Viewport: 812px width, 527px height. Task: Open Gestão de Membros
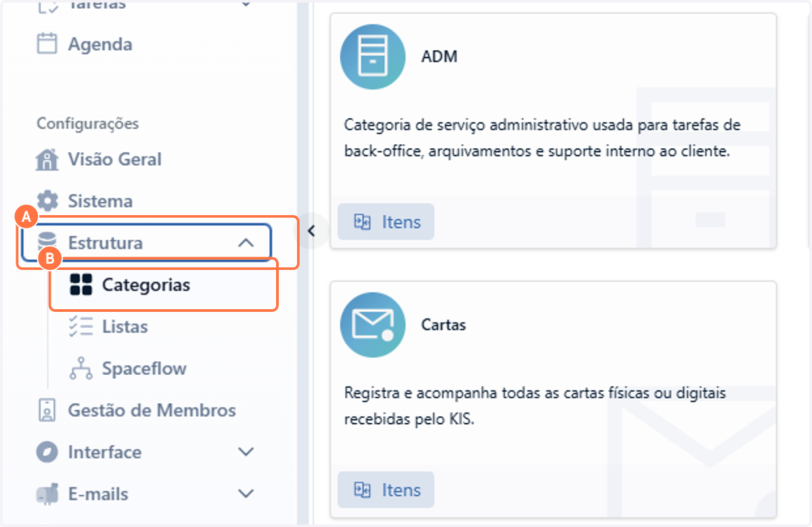click(x=152, y=411)
